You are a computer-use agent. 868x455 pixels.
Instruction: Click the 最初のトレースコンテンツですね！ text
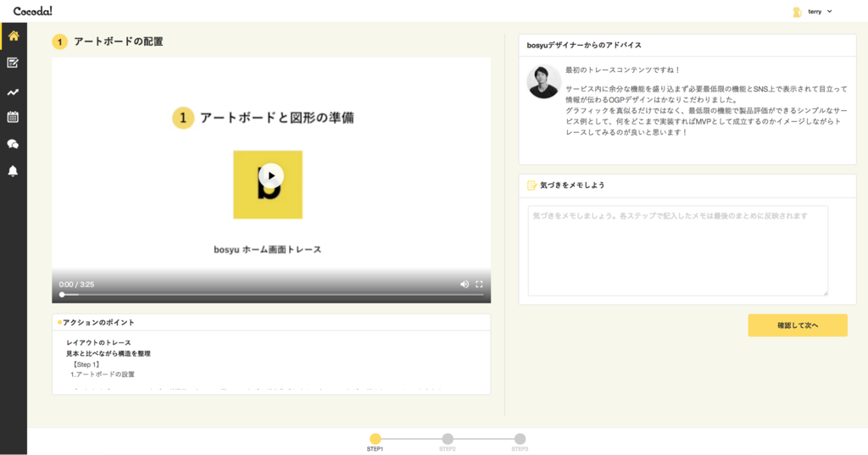622,70
